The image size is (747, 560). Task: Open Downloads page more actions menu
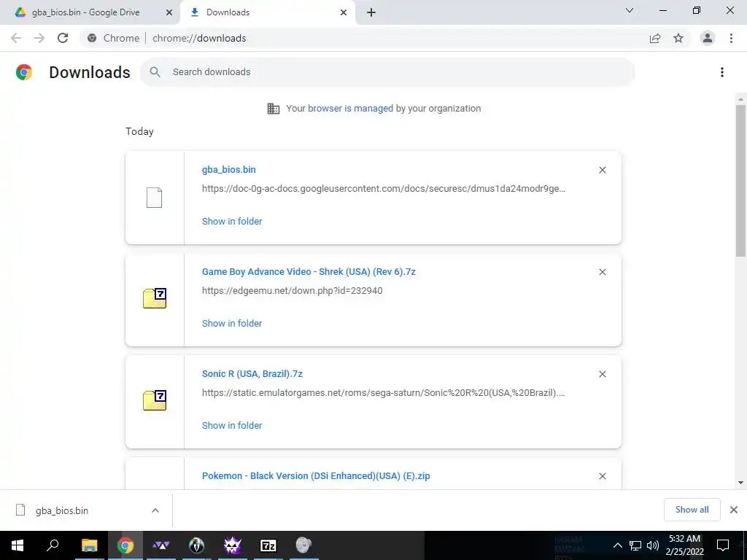point(722,72)
